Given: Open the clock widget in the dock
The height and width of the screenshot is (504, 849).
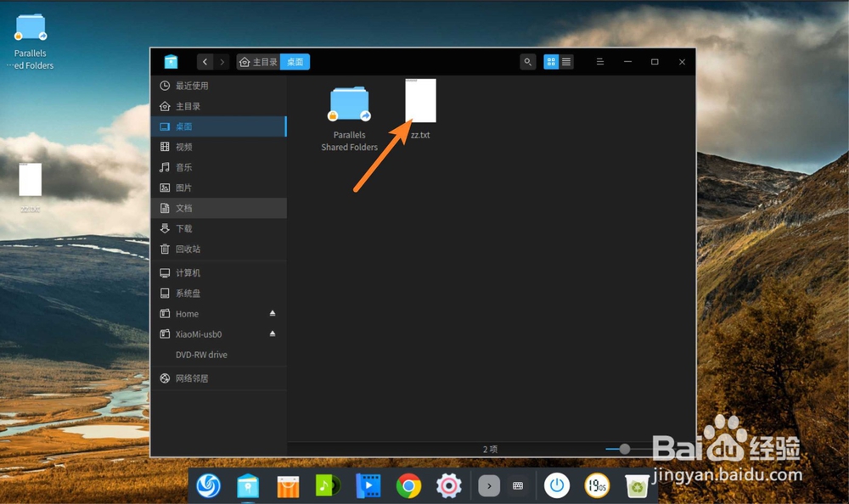Looking at the screenshot, I should (597, 485).
